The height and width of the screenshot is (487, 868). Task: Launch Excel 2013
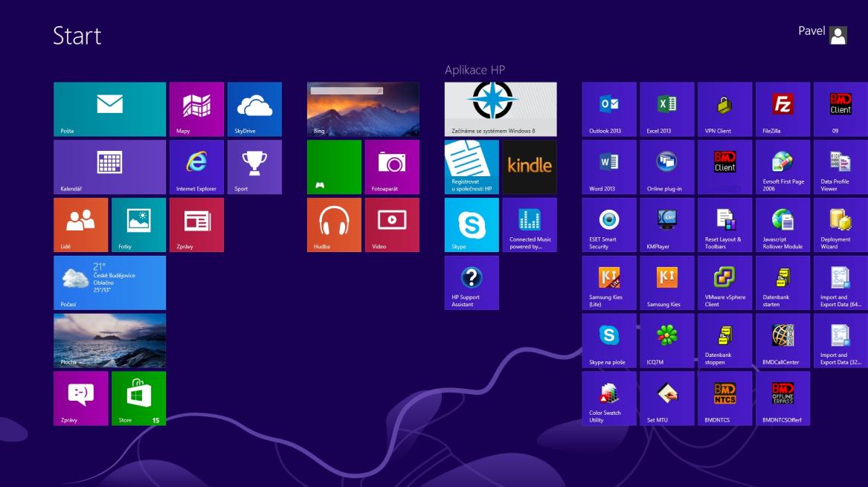(667, 109)
